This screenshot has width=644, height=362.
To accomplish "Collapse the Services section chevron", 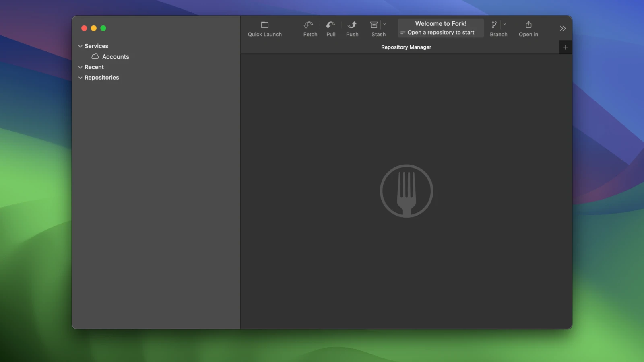I will coord(80,46).
